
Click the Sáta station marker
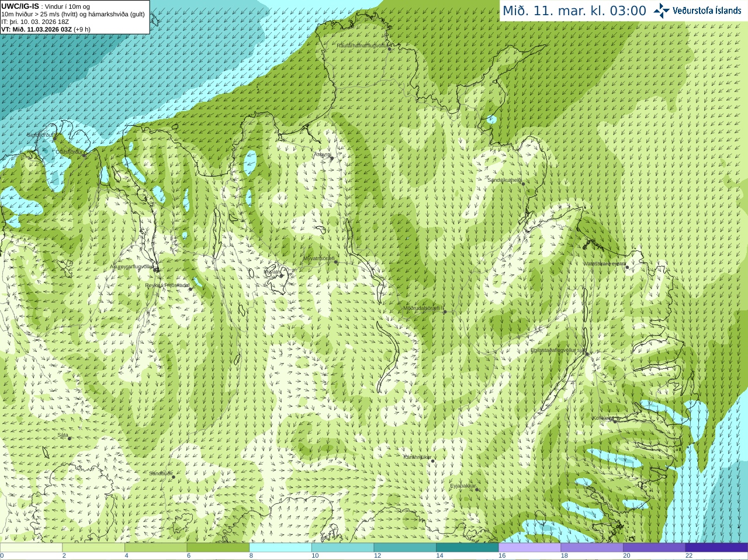70,438
